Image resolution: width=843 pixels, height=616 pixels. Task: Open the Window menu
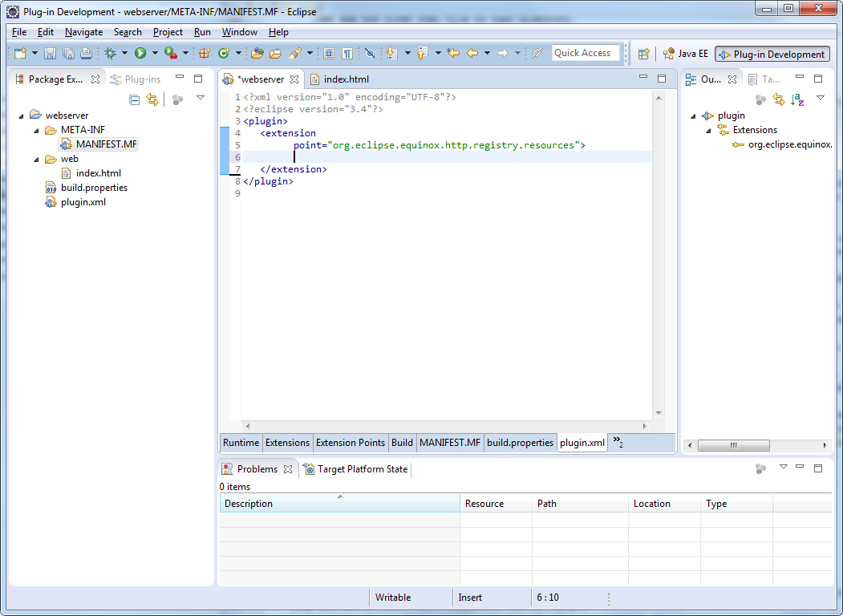(239, 32)
